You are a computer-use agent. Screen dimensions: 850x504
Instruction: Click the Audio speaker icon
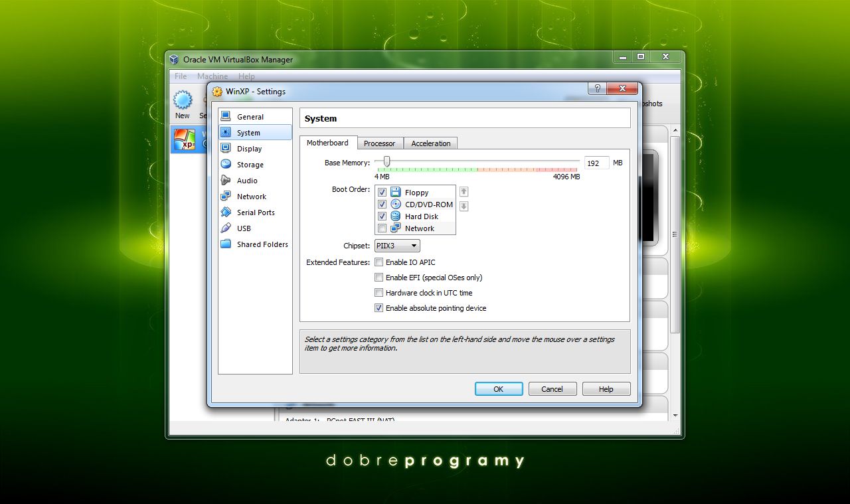[x=226, y=180]
